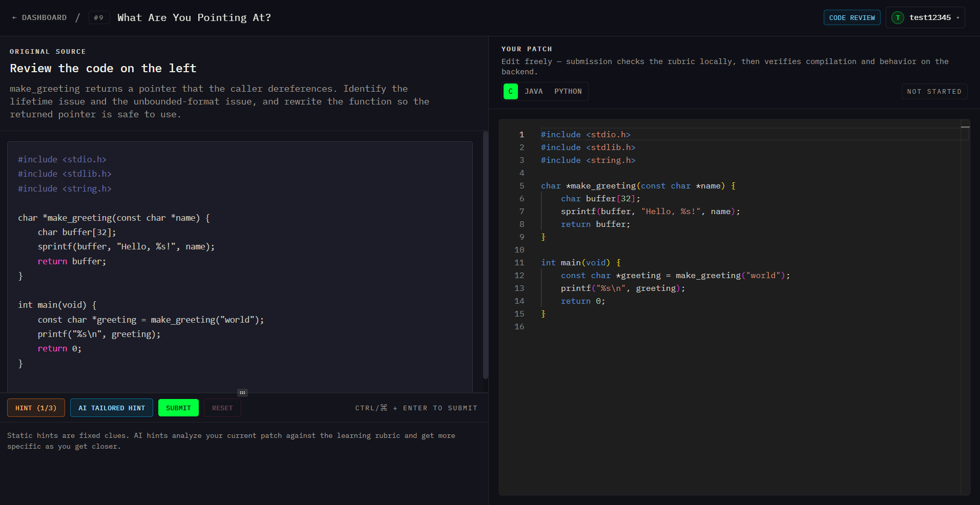The image size is (980, 505).
Task: Click the sprintf line in the patch editor
Action: click(650, 212)
